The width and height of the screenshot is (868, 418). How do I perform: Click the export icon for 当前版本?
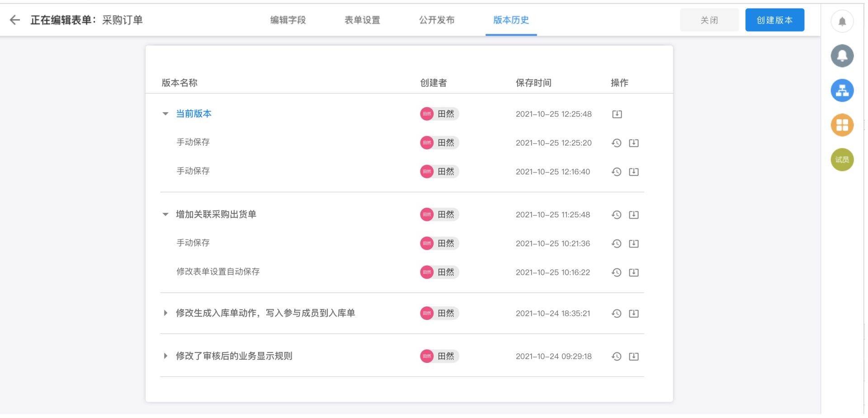click(x=617, y=114)
